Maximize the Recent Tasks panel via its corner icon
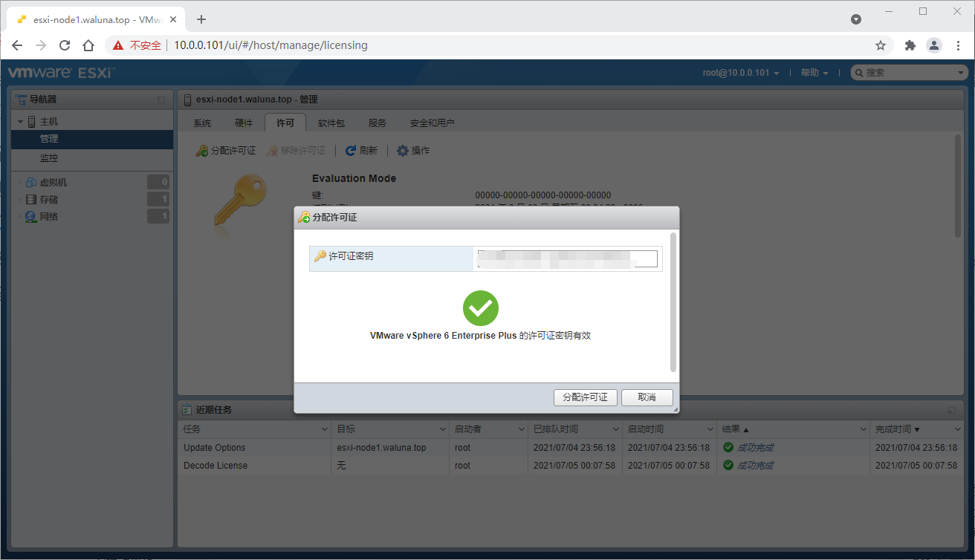 pyautogui.click(x=952, y=410)
